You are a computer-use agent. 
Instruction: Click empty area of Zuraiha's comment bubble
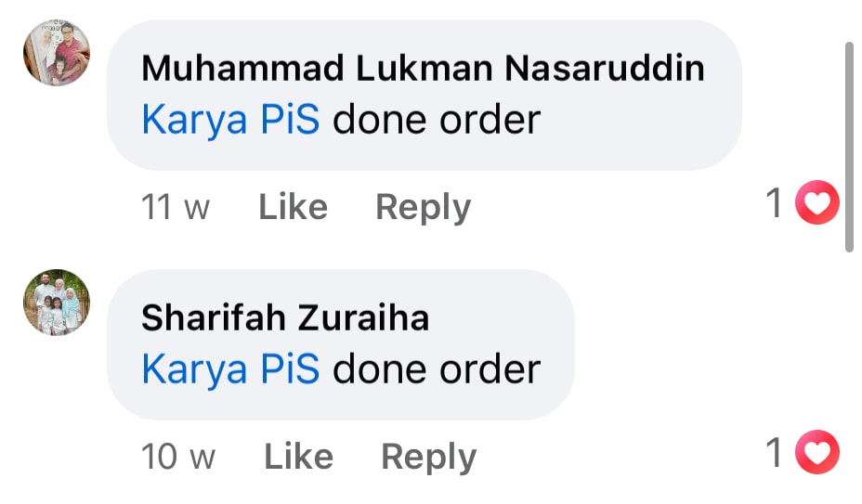click(x=503, y=318)
